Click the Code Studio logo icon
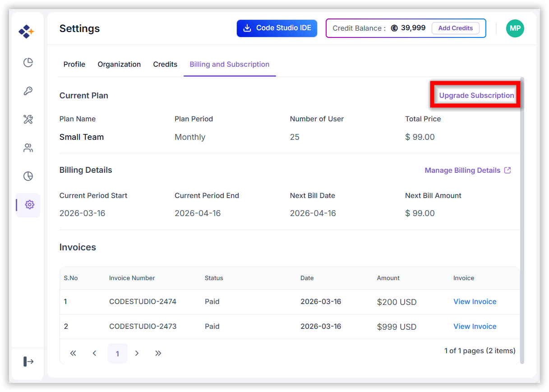 (26, 32)
